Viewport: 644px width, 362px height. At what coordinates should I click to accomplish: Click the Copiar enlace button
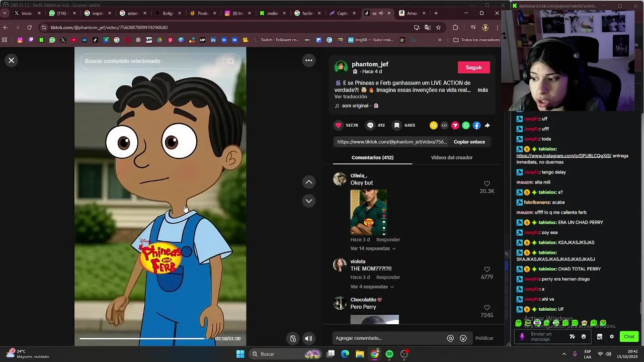469,142
